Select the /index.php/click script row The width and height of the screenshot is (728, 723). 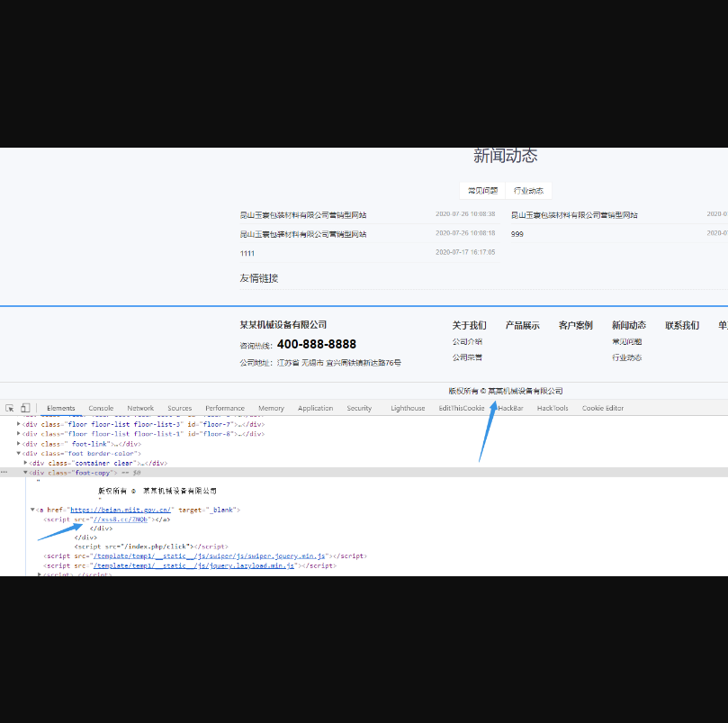(151, 547)
